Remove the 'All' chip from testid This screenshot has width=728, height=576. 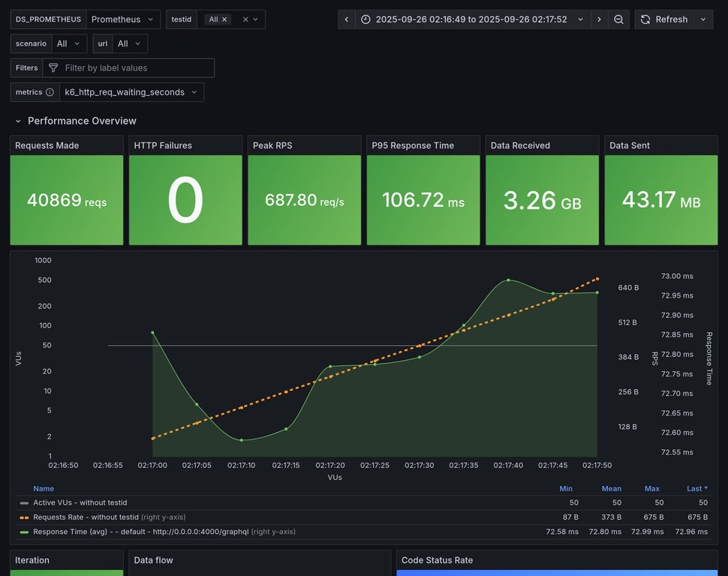(x=224, y=19)
